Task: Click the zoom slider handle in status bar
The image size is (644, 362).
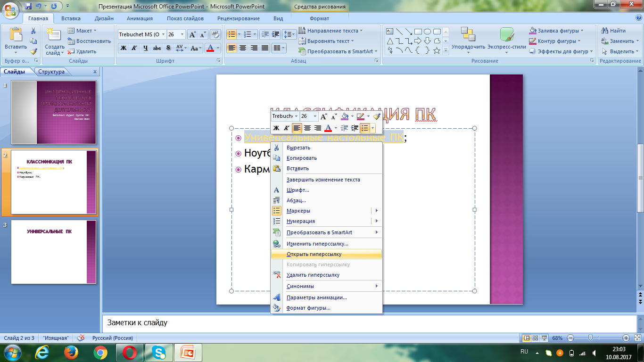Action: (590, 338)
